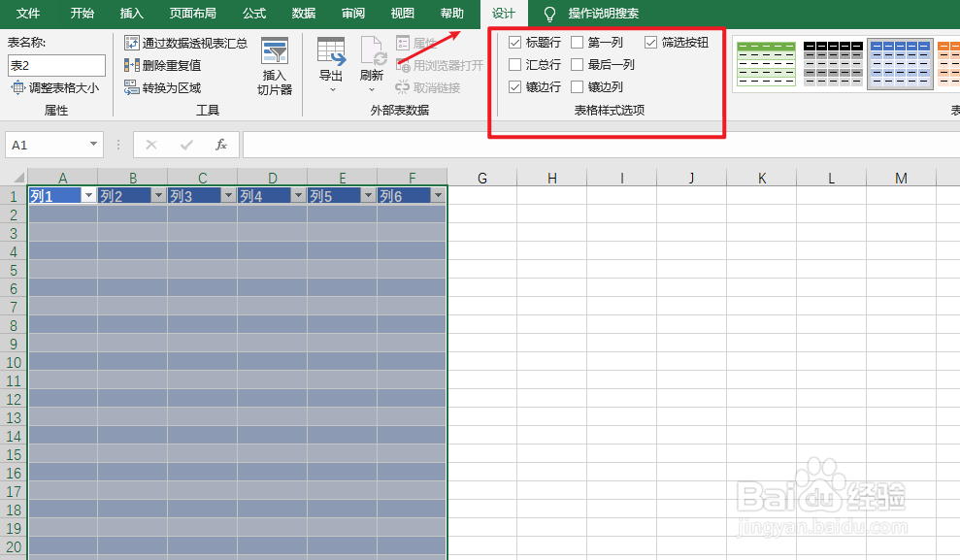Open the 开始 ribbon tab
960x560 pixels.
click(x=82, y=14)
